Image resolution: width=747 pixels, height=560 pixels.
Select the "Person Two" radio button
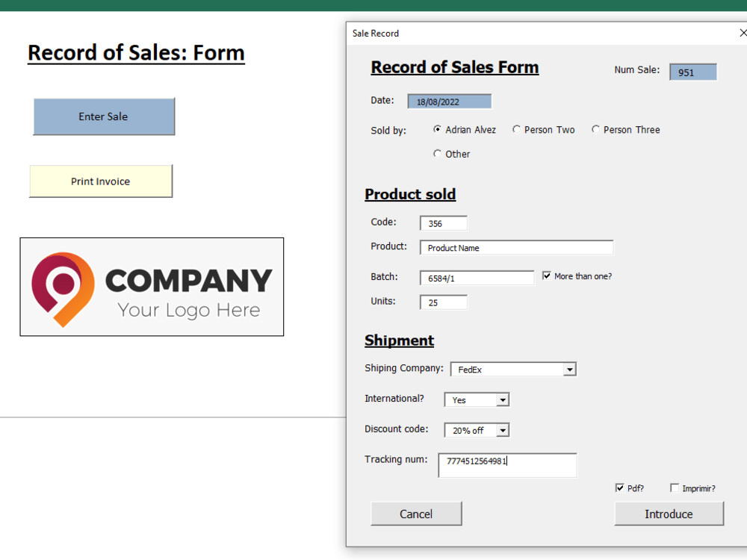(x=517, y=129)
